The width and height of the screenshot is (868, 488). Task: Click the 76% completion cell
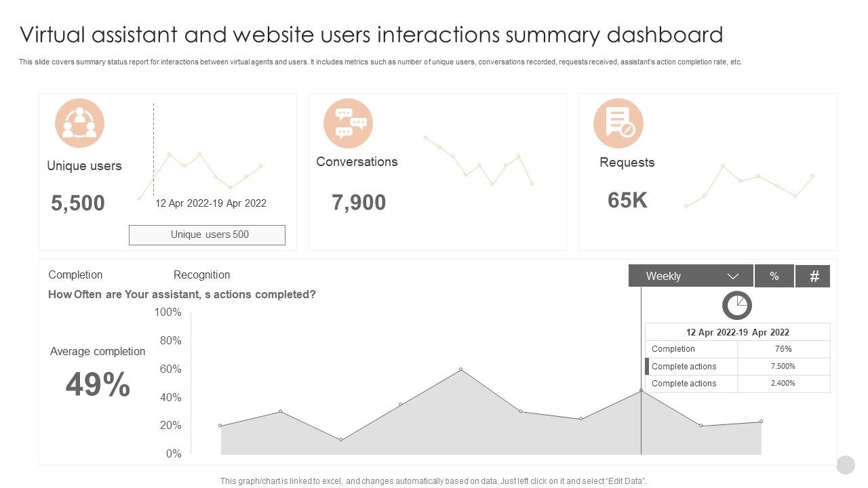[783, 349]
